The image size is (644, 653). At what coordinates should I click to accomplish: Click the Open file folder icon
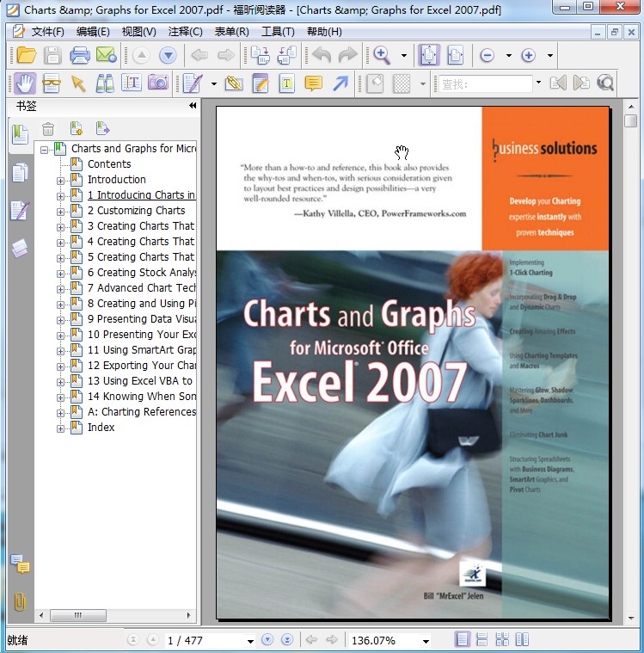pos(26,56)
